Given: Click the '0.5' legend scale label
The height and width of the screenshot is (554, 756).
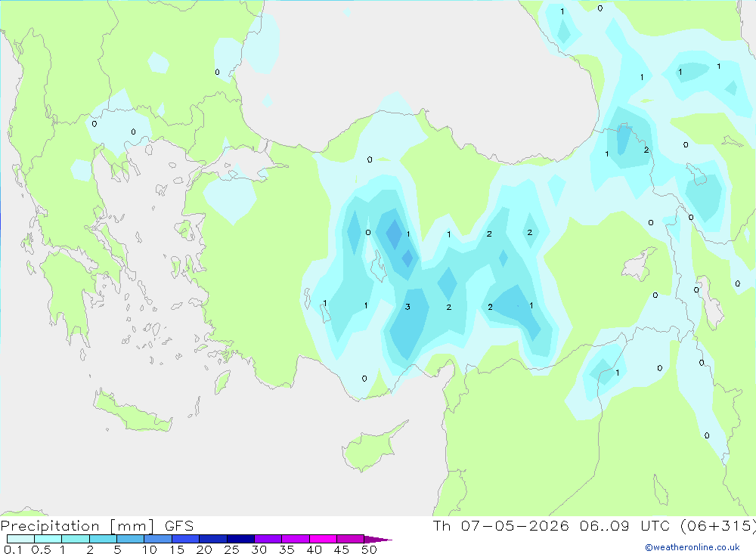Looking at the screenshot, I should click(x=41, y=549).
